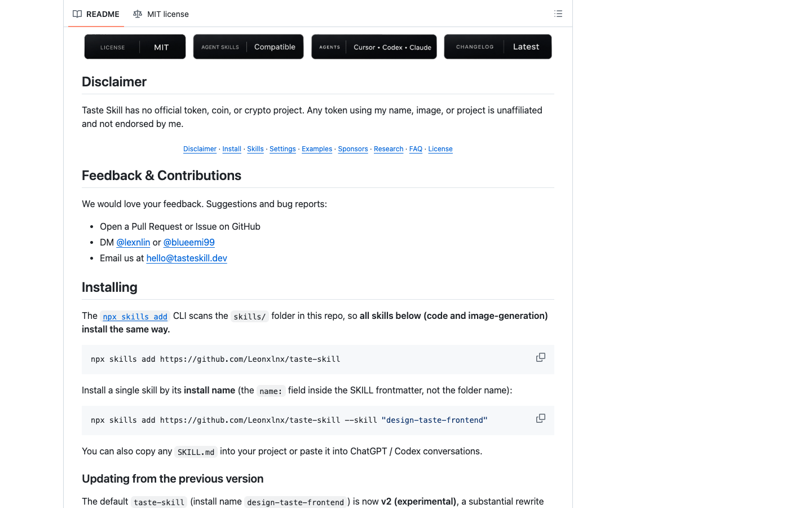812x508 pixels.
Task: Open the npx skills add link
Action: [135, 316]
